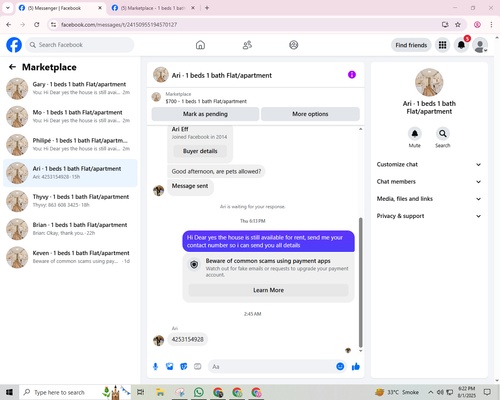The width and height of the screenshot is (500, 400).
Task: Open the Facebook logo home link
Action: coord(14,45)
